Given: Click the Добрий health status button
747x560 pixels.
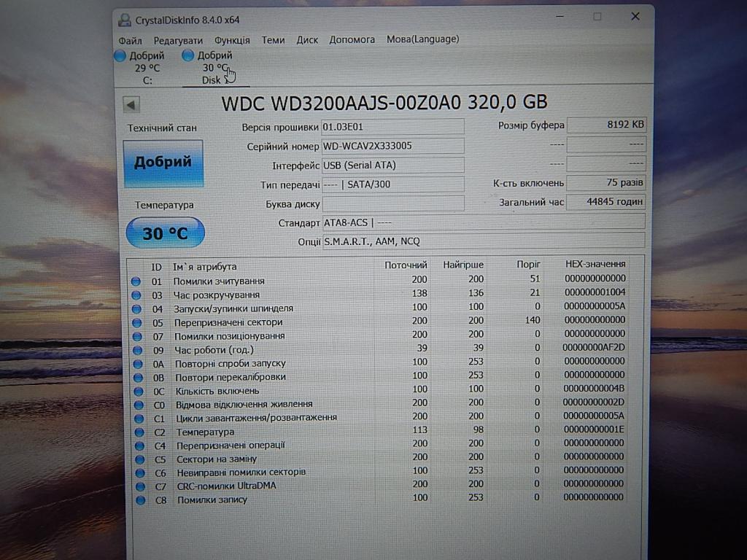Looking at the screenshot, I should (x=163, y=163).
